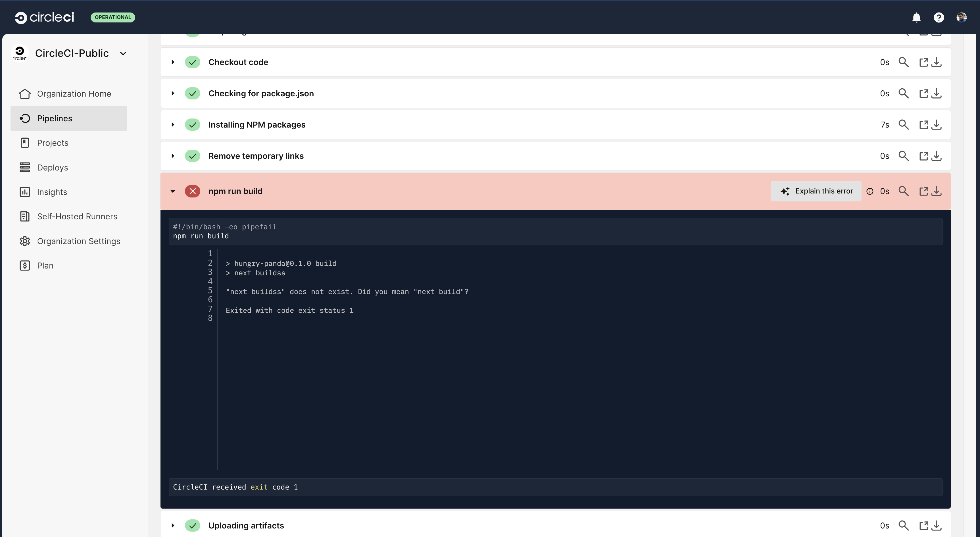
Task: Open the Deploys page
Action: point(53,167)
